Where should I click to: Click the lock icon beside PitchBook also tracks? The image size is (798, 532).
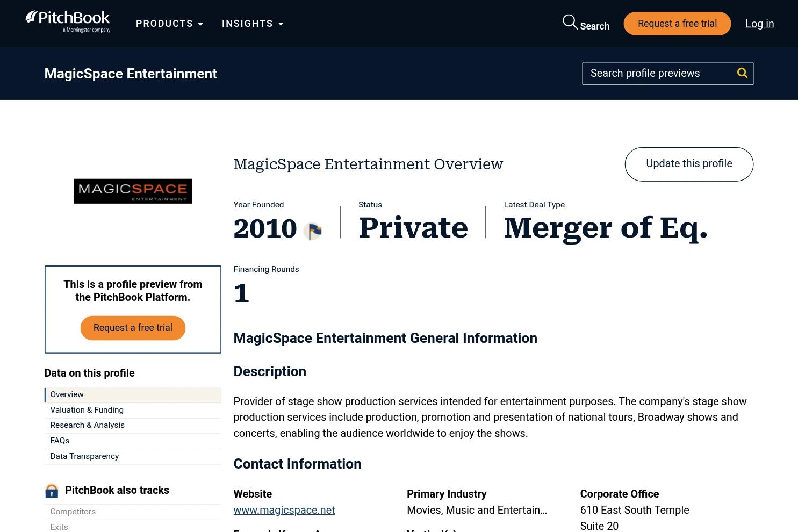(52, 491)
